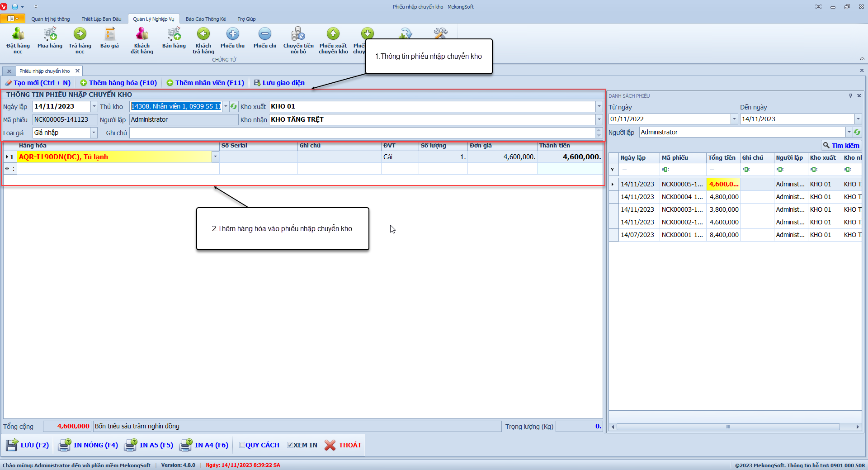
Task: Toggle the QUY CÁCH checkbox
Action: point(242,445)
